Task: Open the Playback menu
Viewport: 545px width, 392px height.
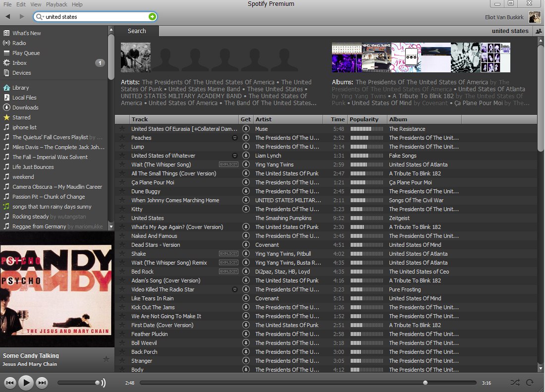Action: (x=56, y=4)
